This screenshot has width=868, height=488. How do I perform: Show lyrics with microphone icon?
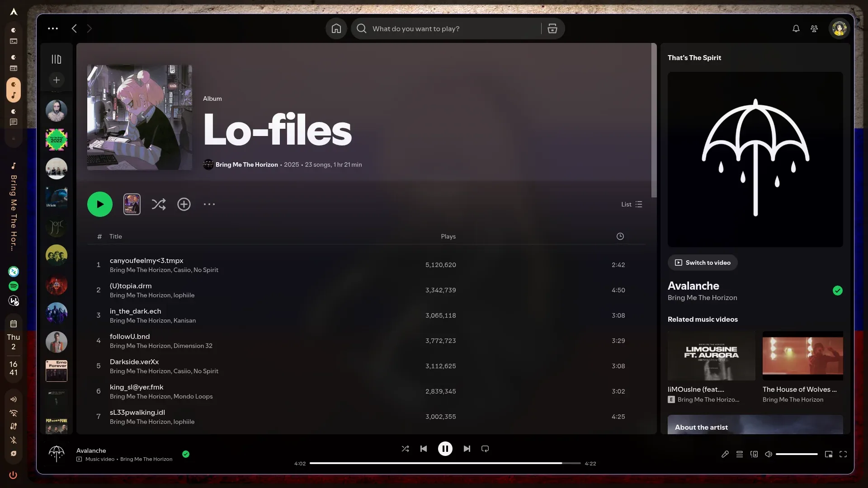[x=725, y=454]
